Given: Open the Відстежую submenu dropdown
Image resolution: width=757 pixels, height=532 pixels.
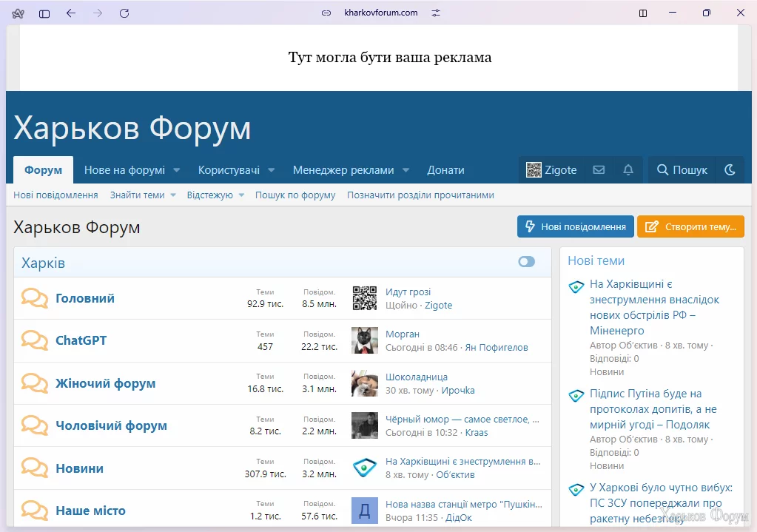Looking at the screenshot, I should [240, 195].
